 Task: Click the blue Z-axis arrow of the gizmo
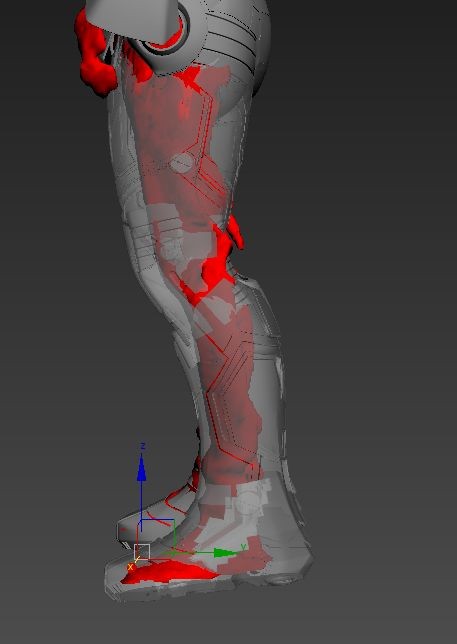coord(142,468)
